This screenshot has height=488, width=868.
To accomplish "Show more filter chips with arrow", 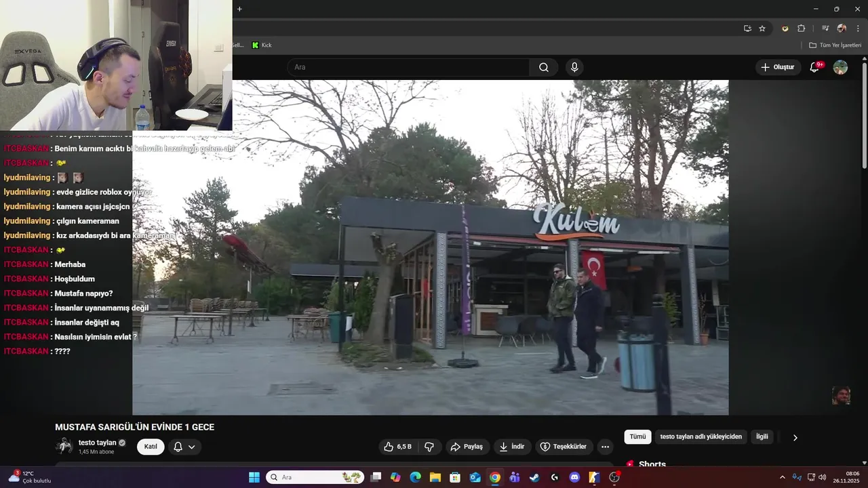I will pos(795,437).
